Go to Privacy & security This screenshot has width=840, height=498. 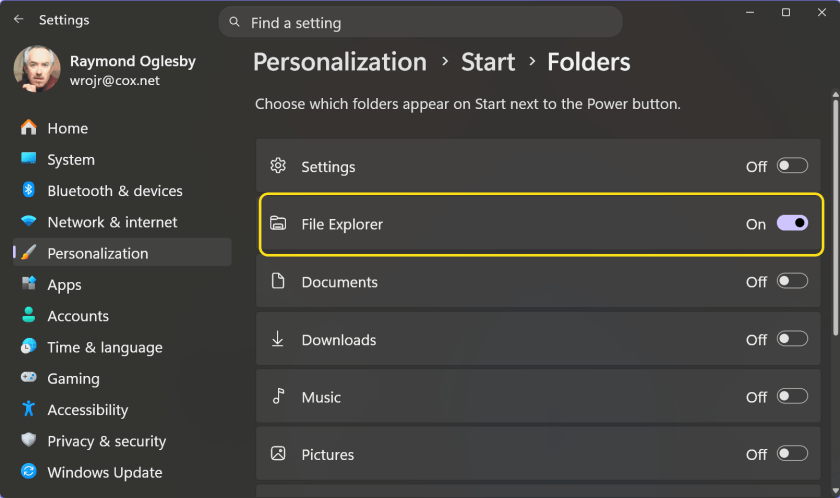point(122,441)
